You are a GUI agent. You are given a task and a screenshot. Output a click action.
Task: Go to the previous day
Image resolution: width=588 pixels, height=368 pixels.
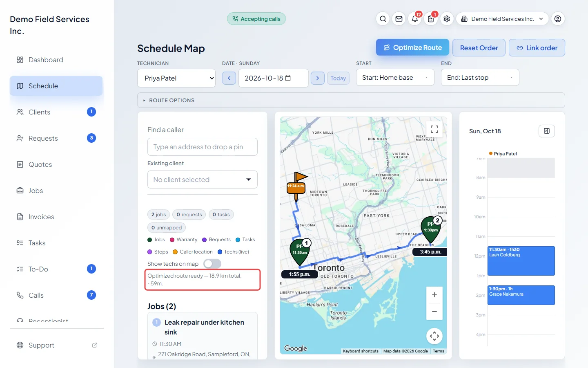tap(229, 78)
